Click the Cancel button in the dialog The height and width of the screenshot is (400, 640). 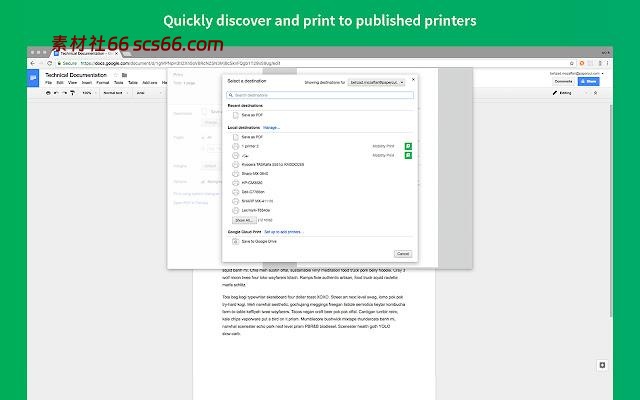tap(402, 254)
